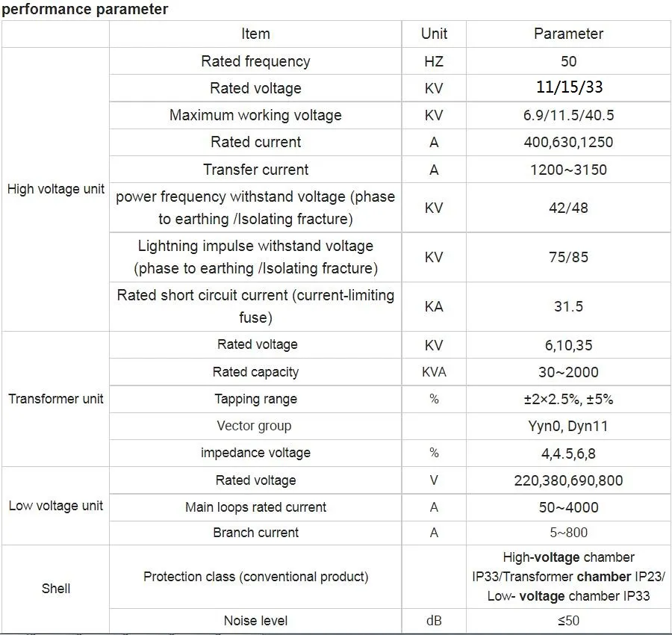672x635 pixels.
Task: Click the 'performance parameter' heading
Action: [85, 9]
